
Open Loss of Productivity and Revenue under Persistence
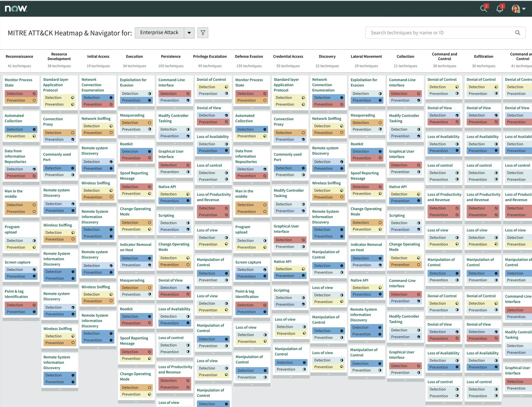tap(175, 369)
